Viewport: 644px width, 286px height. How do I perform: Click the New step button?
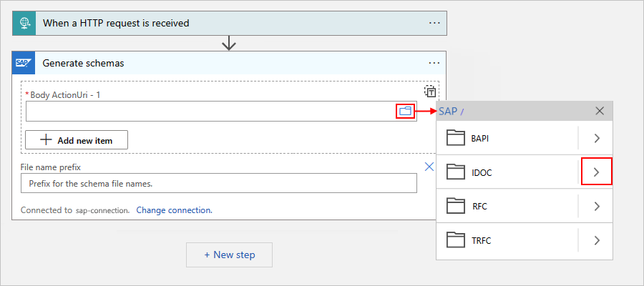tap(229, 255)
